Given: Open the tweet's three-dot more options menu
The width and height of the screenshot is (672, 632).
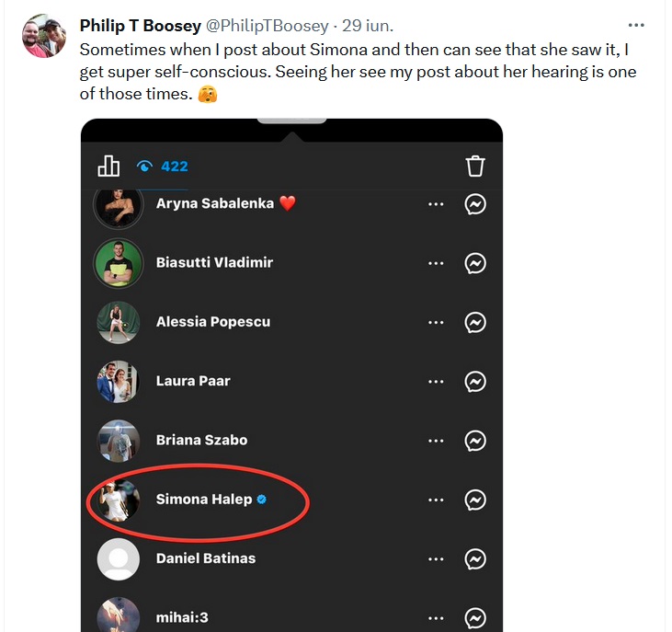Looking at the screenshot, I should point(636,26).
